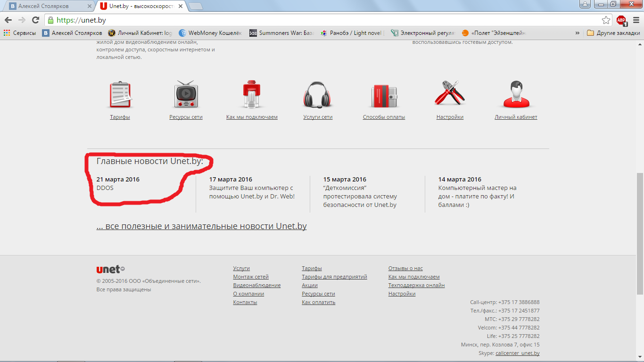Click the Способы оплаты wallet icon
The image size is (644, 362).
(x=384, y=96)
